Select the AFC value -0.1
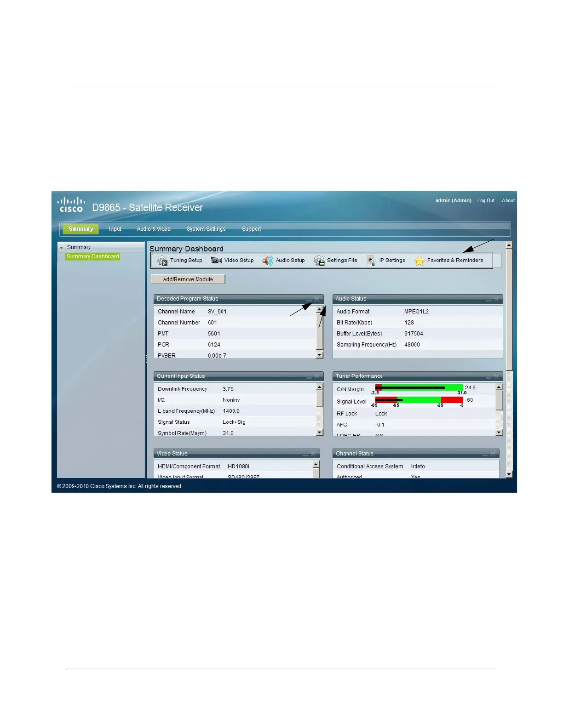 coord(379,425)
